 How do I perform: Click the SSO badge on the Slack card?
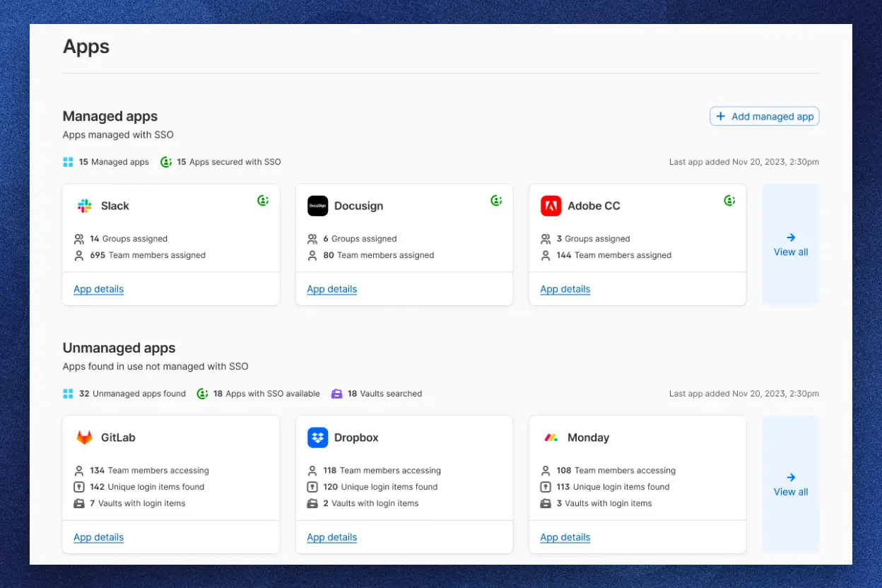click(263, 200)
